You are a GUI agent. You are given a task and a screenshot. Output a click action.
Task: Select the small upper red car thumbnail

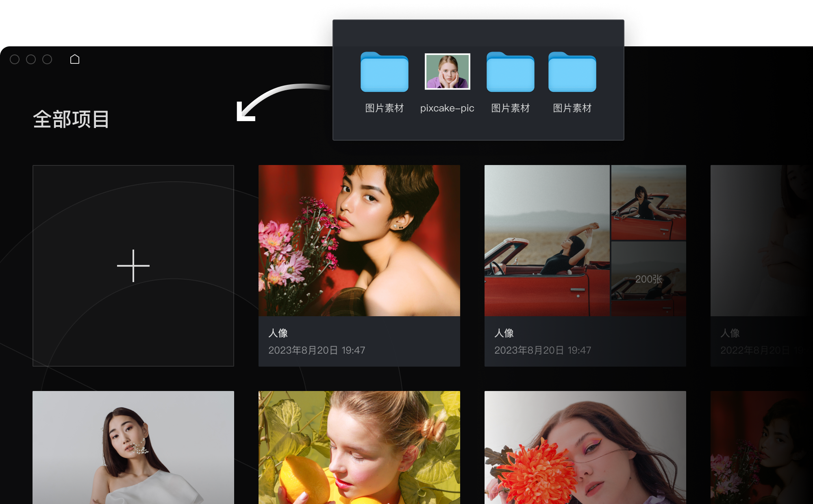point(649,202)
